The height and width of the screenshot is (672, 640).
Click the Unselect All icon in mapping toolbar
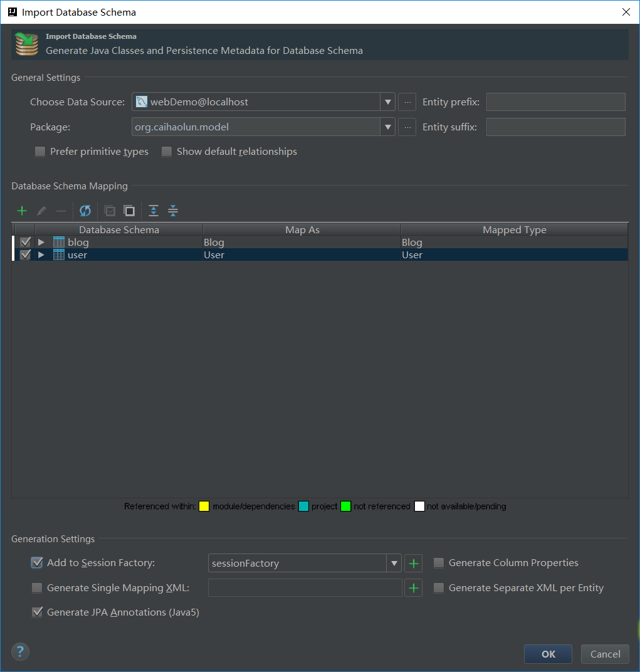point(129,211)
